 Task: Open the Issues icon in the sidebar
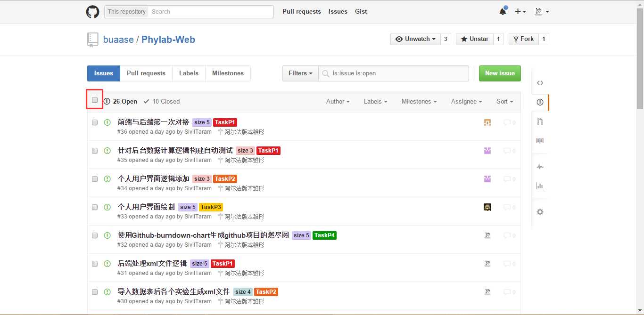[540, 102]
